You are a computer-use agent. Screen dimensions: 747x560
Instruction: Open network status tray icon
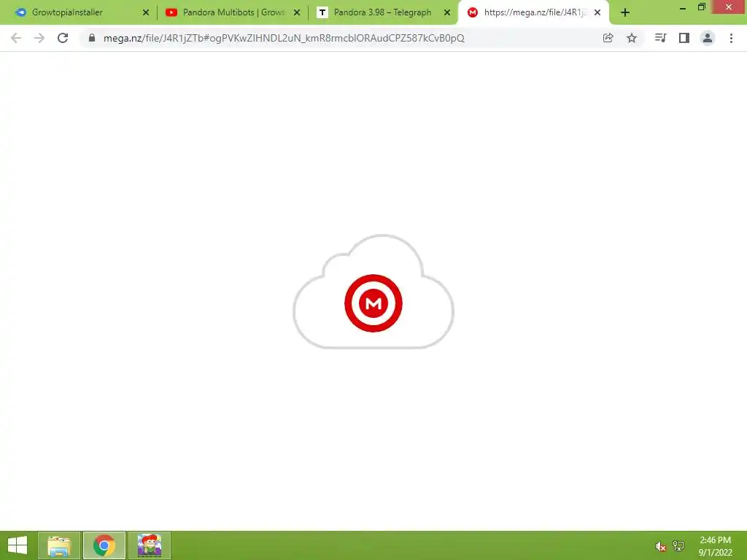tap(678, 546)
